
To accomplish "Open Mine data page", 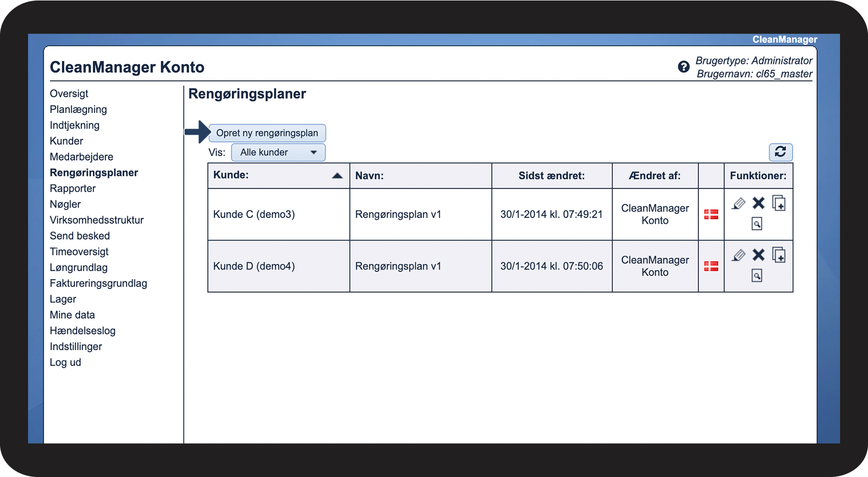I will tap(72, 315).
